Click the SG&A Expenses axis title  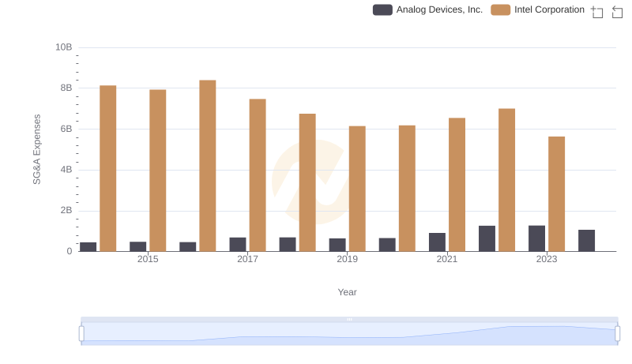(x=36, y=149)
